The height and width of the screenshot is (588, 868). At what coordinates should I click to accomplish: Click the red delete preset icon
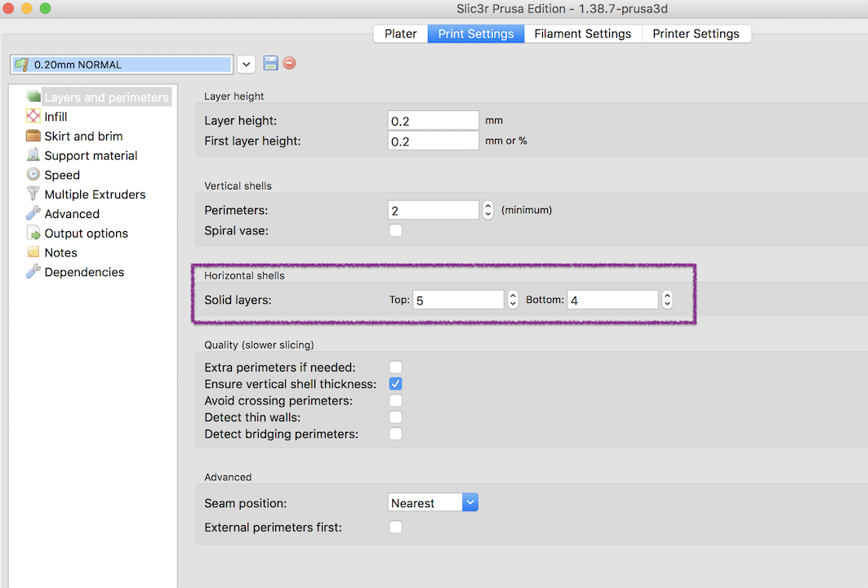[x=289, y=64]
